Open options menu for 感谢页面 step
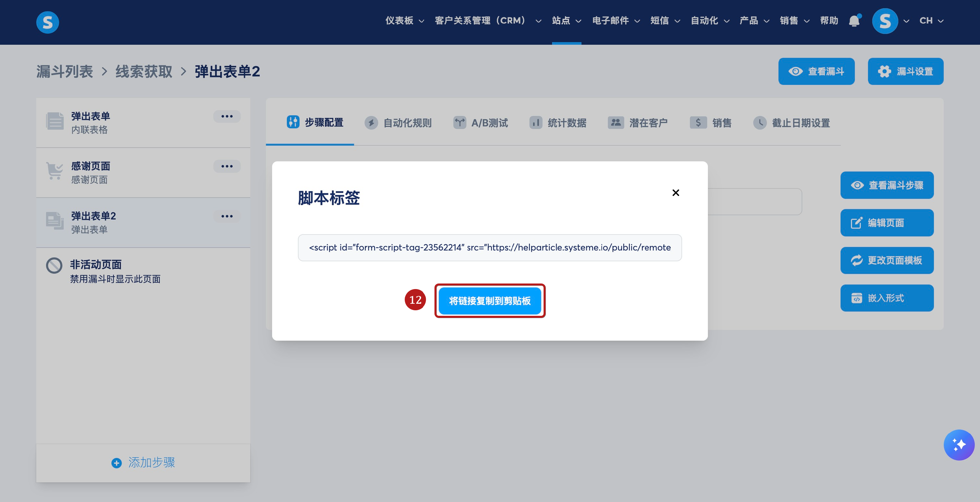This screenshot has width=980, height=502. pyautogui.click(x=227, y=166)
